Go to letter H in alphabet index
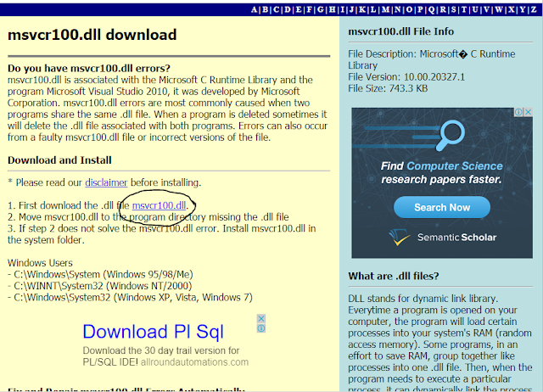This screenshot has height=392, width=543. click(332, 9)
